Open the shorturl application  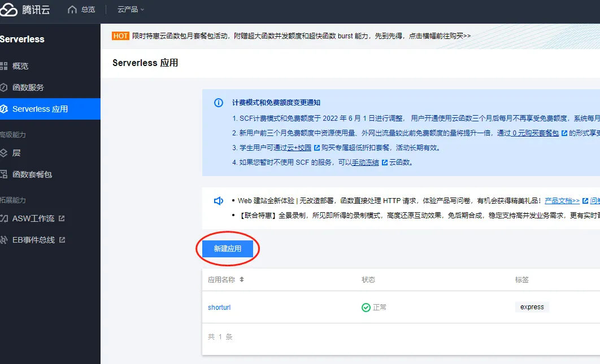click(219, 308)
